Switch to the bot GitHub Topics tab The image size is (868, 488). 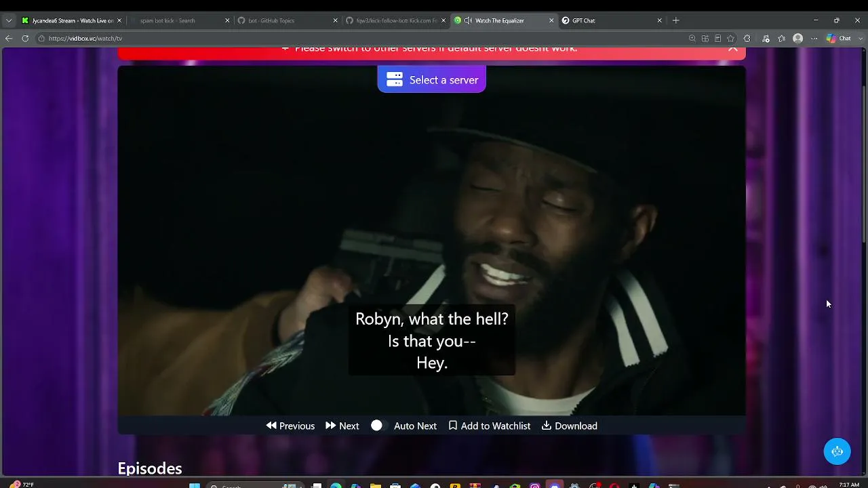tap(287, 20)
